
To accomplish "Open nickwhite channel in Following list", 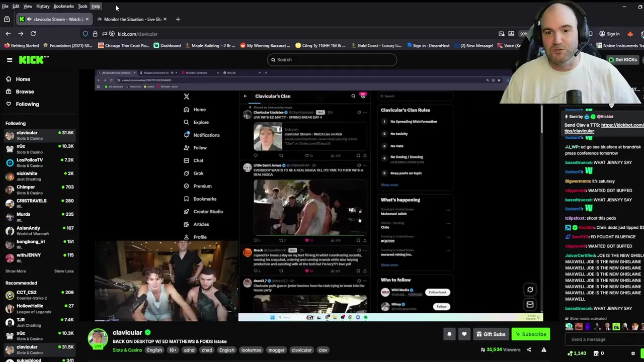I will [x=39, y=176].
